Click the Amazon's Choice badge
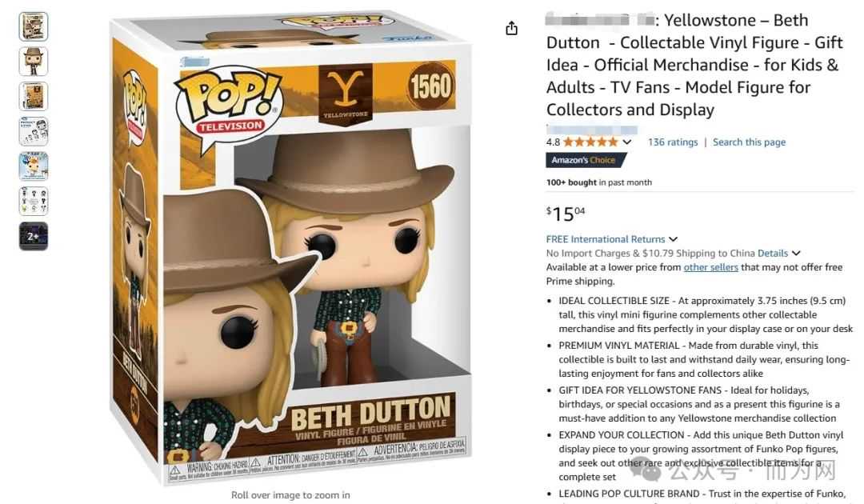 585,160
